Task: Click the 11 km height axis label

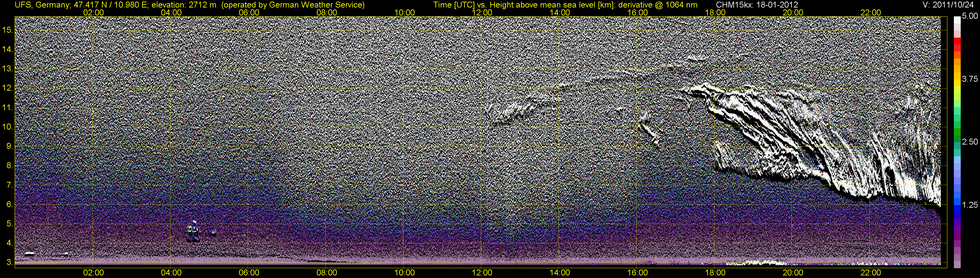Action: point(8,107)
